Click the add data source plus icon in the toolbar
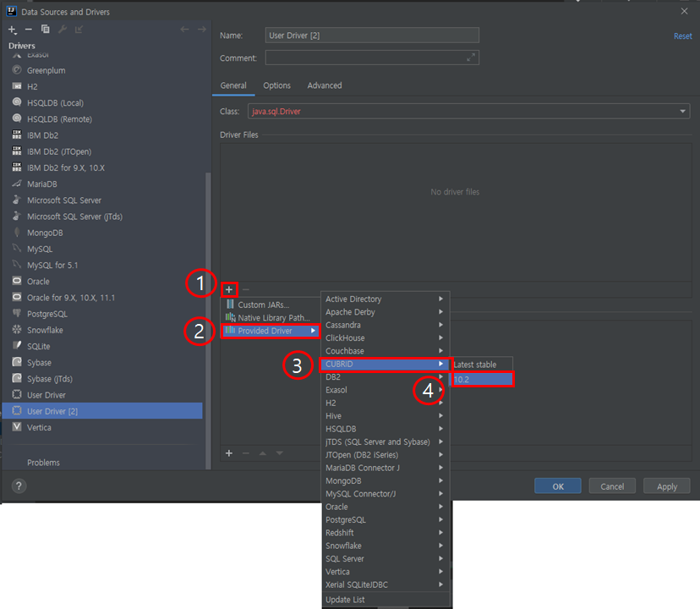The width and height of the screenshot is (700, 609). 12,30
